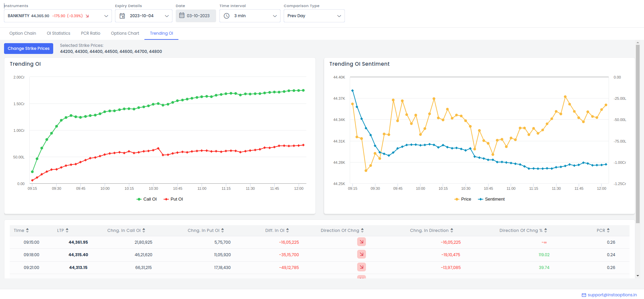This screenshot has height=299, width=644.
Task: Open the Expiry Details 2023-10-04 dropdown
Action: pos(144,16)
